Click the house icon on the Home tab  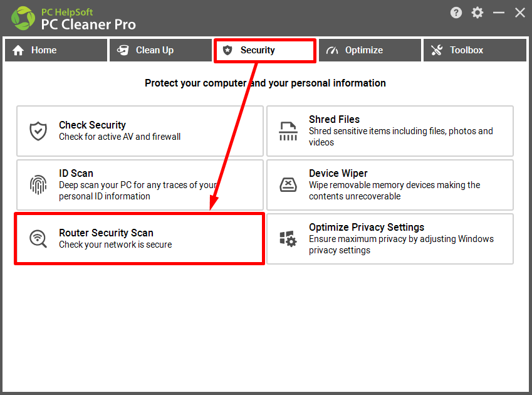pos(18,50)
